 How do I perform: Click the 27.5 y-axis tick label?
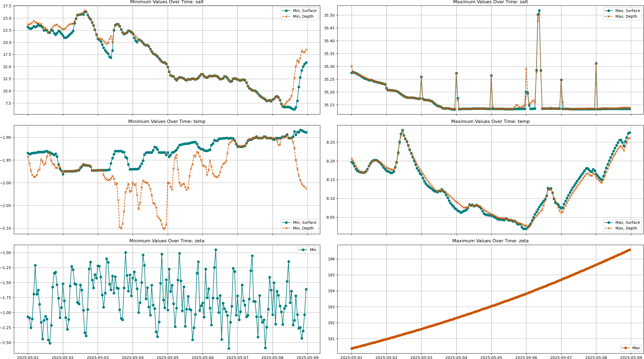tap(7, 6)
